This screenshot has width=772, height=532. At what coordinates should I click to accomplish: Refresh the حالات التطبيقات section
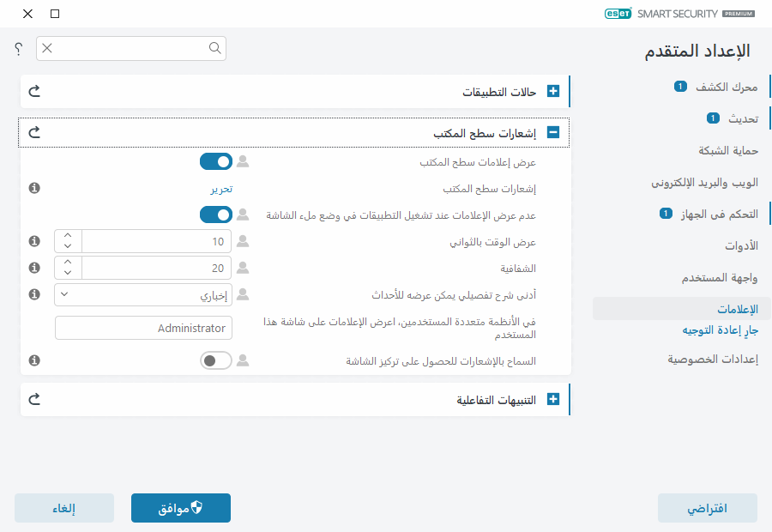(34, 91)
